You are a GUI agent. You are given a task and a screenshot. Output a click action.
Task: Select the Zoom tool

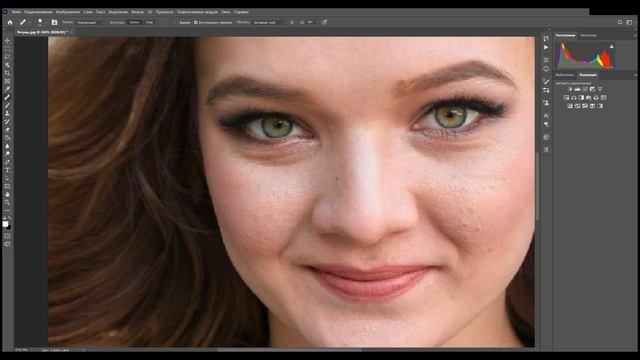(7, 202)
